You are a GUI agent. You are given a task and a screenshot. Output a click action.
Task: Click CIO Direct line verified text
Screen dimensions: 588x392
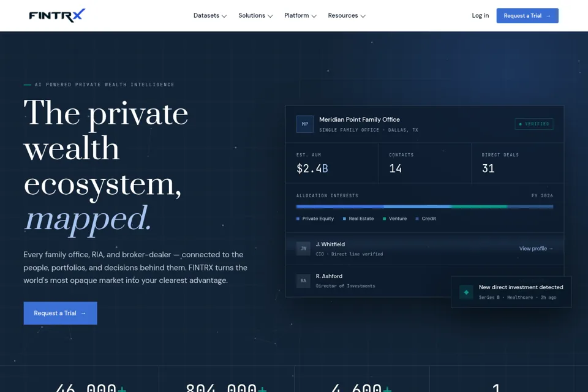click(x=350, y=254)
